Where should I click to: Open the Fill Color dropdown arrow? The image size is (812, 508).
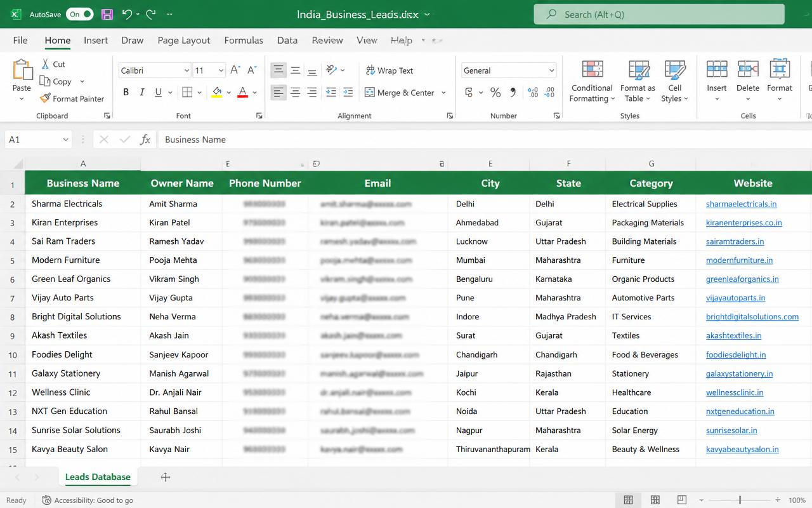228,93
